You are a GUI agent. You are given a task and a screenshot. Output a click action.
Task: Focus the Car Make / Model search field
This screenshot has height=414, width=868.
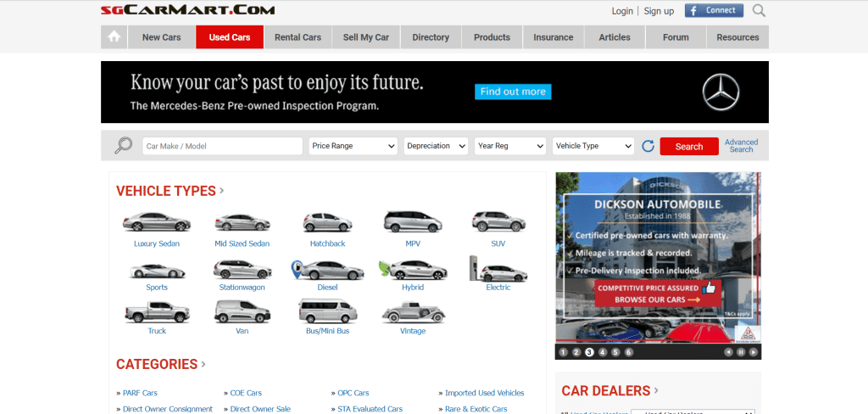coord(223,146)
